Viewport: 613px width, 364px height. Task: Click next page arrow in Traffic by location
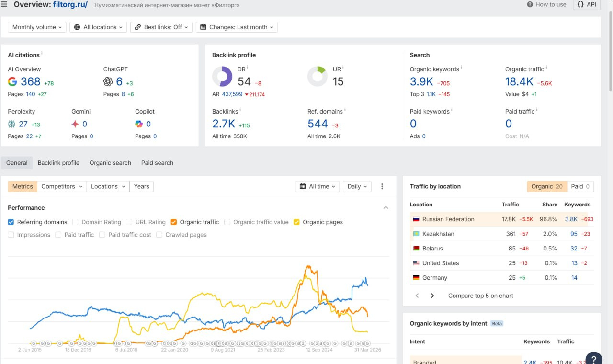coord(432,296)
